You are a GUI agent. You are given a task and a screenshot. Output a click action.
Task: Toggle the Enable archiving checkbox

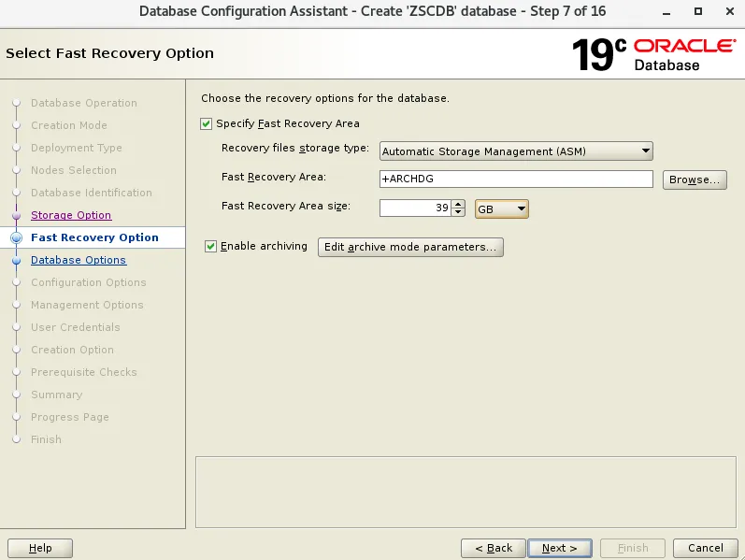tap(210, 246)
